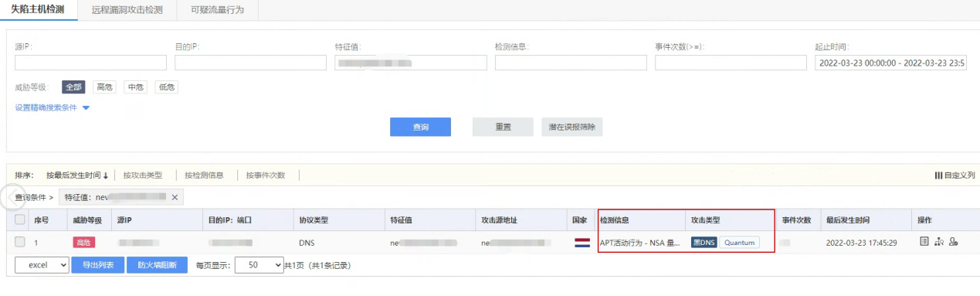This screenshot has height=296, width=980.
Task: Switch to the 失陷主机检测 tab
Action: pyautogui.click(x=39, y=9)
